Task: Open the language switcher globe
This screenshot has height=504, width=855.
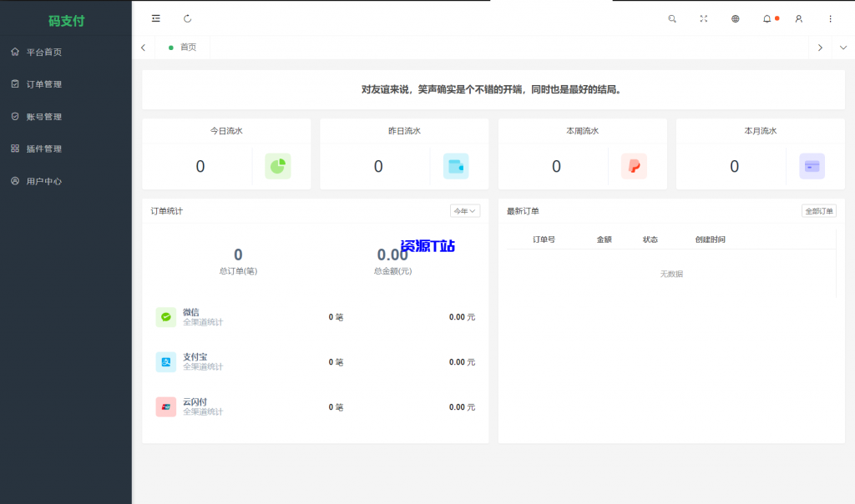Action: click(x=735, y=18)
